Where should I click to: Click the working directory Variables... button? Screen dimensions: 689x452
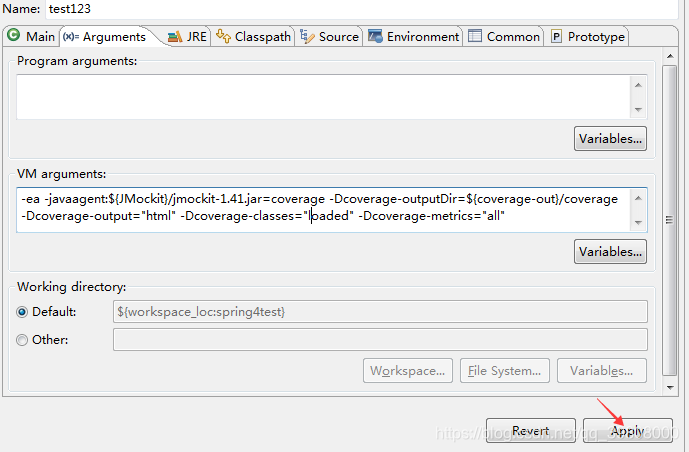pos(602,371)
